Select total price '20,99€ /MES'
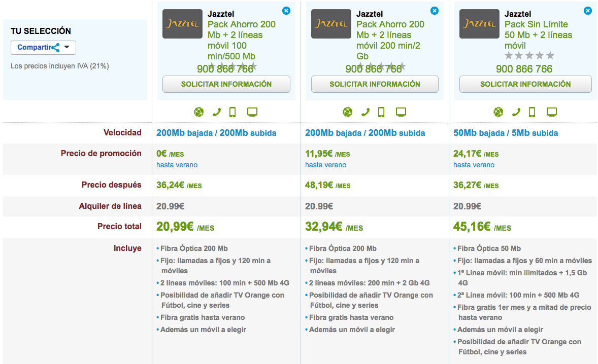This screenshot has width=598, height=364. click(185, 227)
